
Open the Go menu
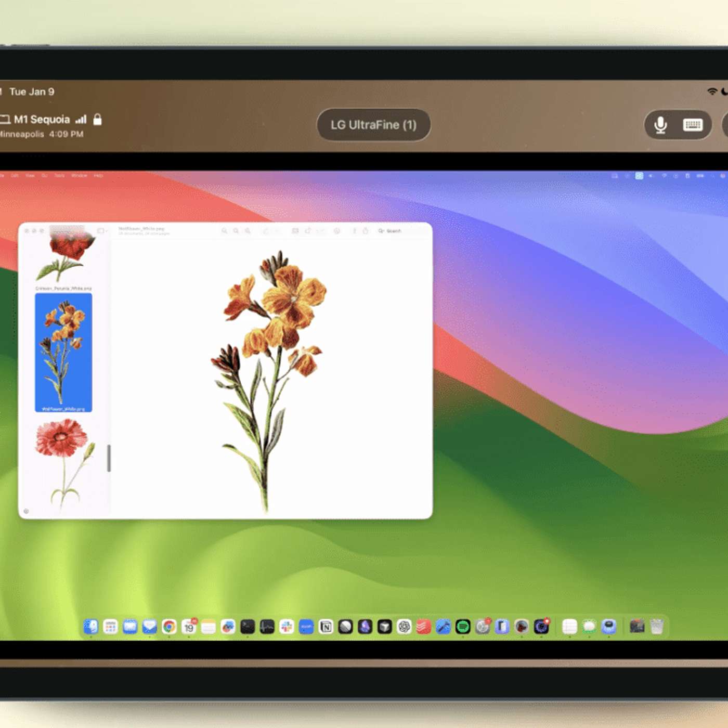(x=44, y=176)
